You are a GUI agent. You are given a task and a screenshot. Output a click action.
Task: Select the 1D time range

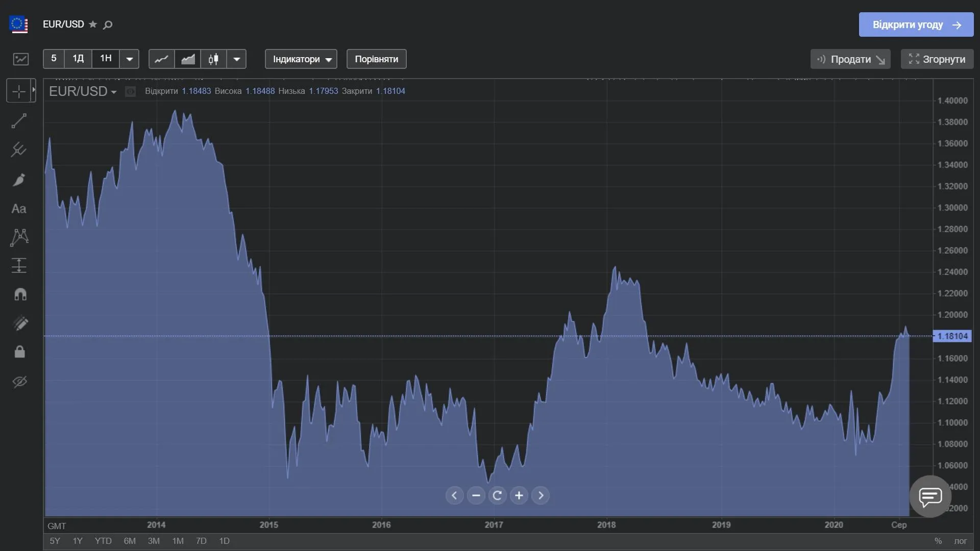(x=224, y=541)
